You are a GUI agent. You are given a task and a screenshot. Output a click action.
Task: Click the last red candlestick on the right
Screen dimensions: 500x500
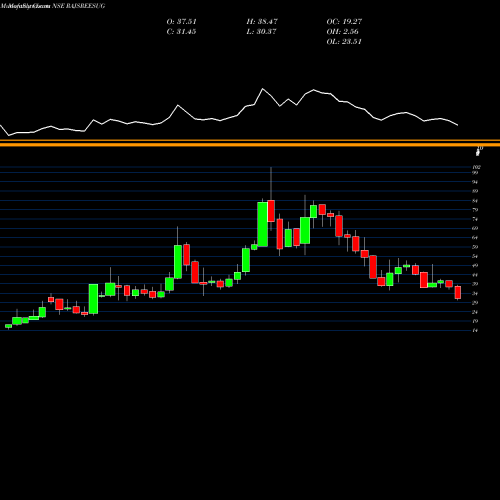point(458,292)
